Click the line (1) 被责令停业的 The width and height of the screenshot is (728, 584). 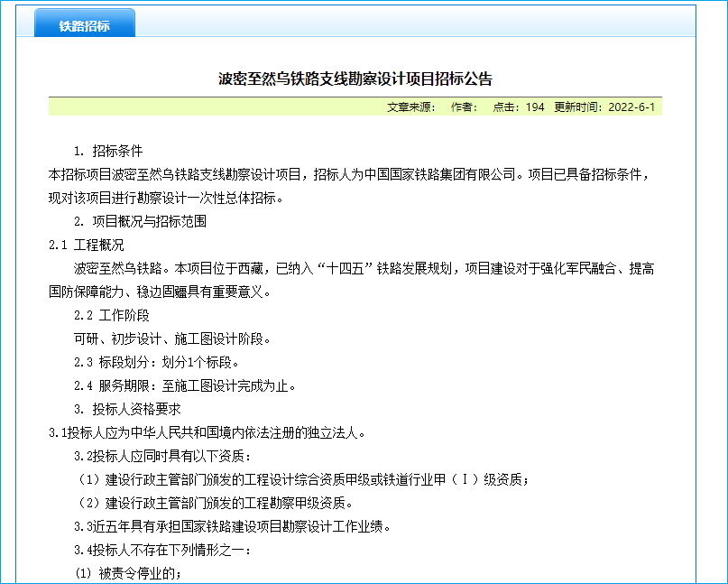(x=128, y=573)
